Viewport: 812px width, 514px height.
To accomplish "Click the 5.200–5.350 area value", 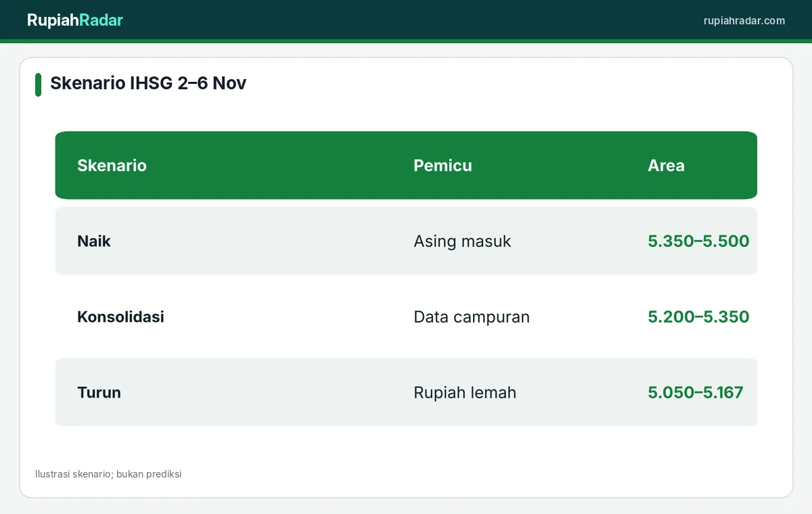I will click(x=698, y=317).
